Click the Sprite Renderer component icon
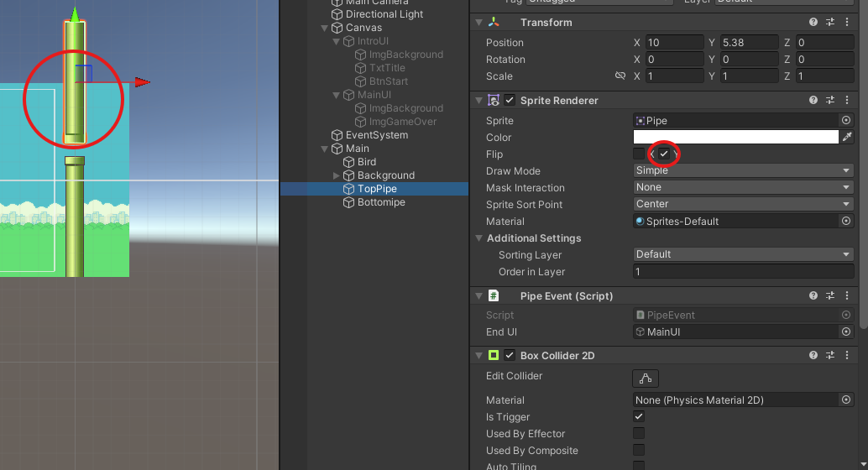Screen dimensions: 868x470 tap(494, 100)
